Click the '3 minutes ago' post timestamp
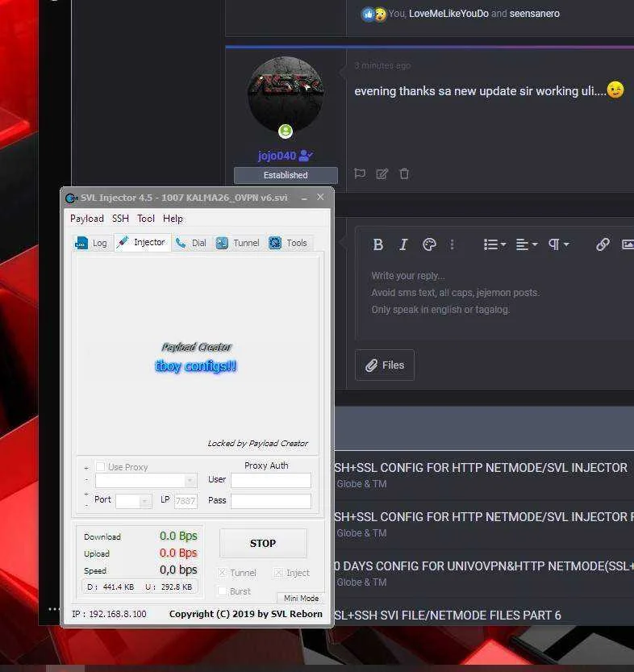Screen dimensions: 634x672 (382, 65)
